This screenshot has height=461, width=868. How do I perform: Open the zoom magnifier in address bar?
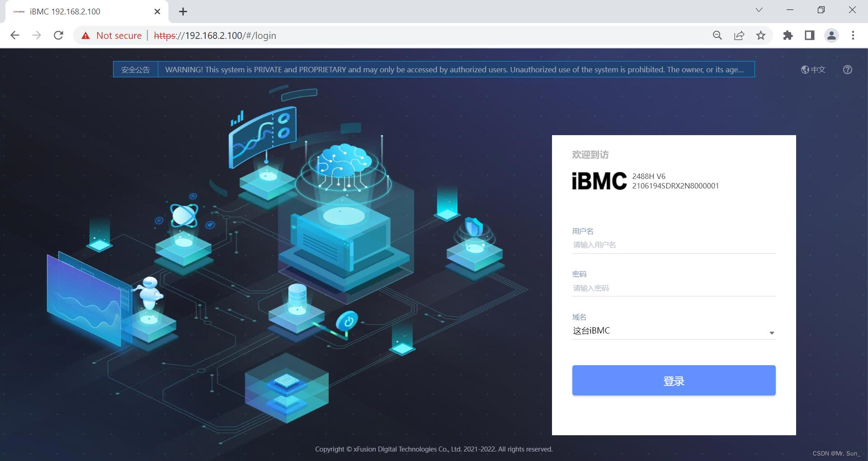717,35
